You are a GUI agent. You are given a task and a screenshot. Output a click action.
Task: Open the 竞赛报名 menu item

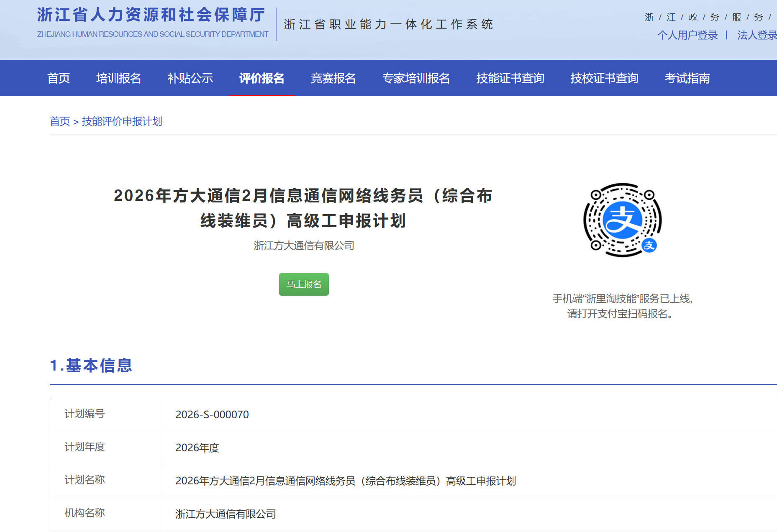pos(333,78)
